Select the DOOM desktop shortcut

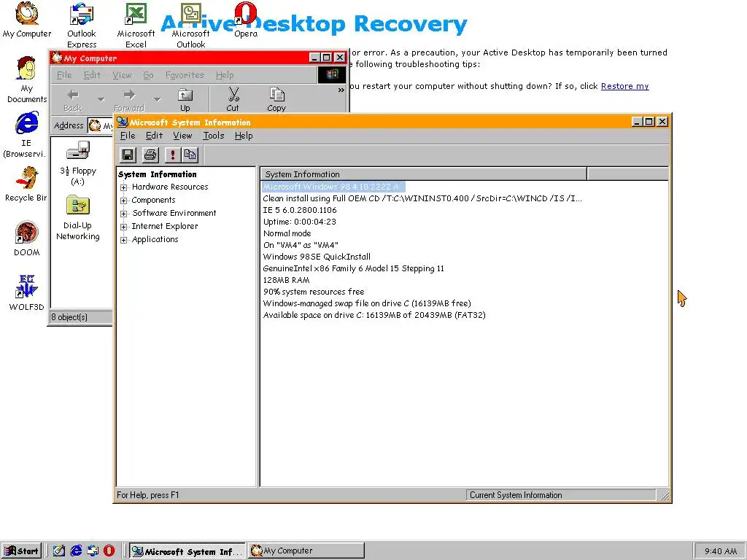coord(27,239)
